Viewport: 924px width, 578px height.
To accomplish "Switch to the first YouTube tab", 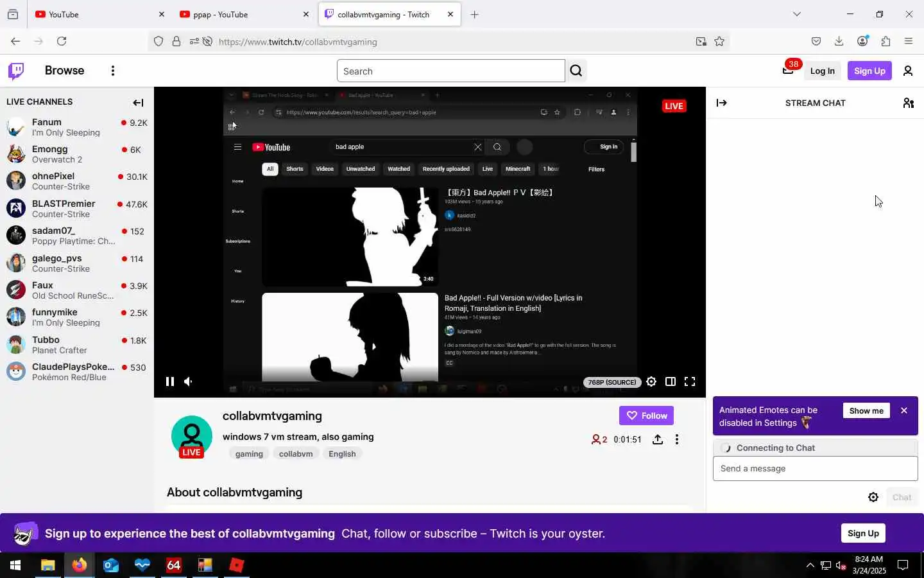I will tap(99, 14).
